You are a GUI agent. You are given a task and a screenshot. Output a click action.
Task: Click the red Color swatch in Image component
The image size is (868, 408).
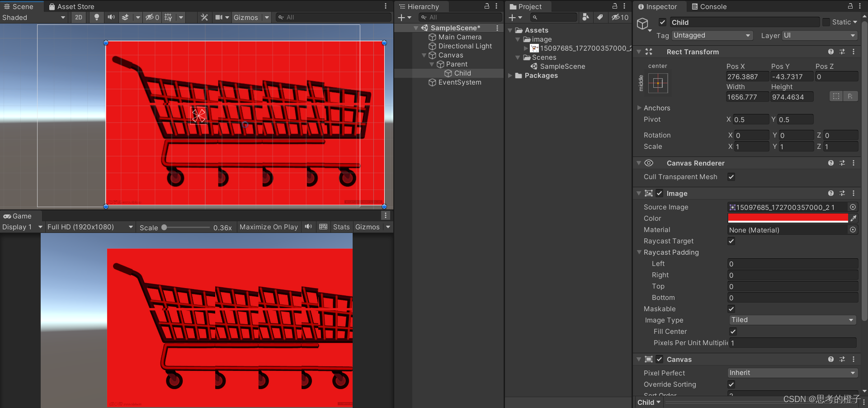[787, 218]
